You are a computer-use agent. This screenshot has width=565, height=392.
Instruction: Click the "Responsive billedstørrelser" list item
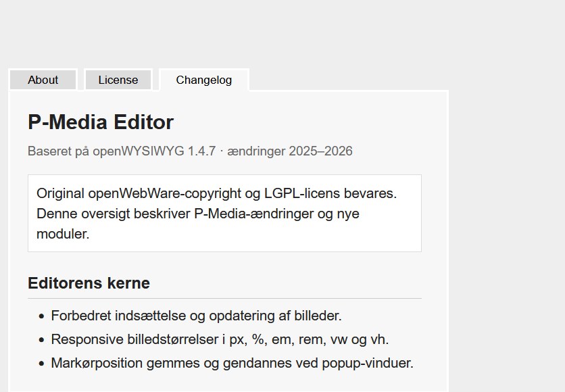[220, 339]
